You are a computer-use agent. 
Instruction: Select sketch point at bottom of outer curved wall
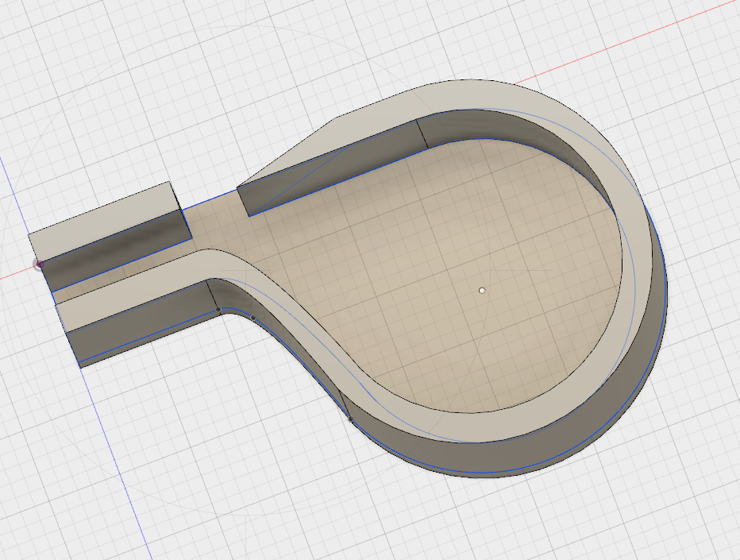click(x=351, y=419)
